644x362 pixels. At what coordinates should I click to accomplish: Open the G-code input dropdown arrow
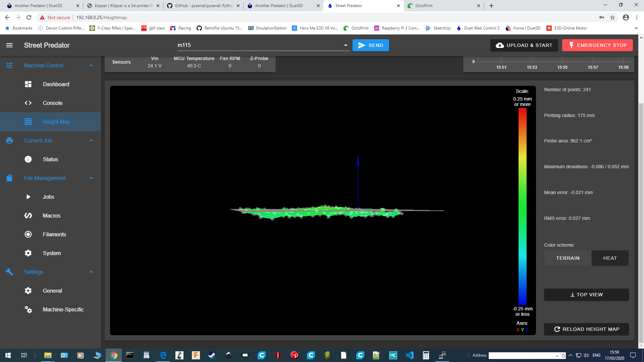pos(345,45)
